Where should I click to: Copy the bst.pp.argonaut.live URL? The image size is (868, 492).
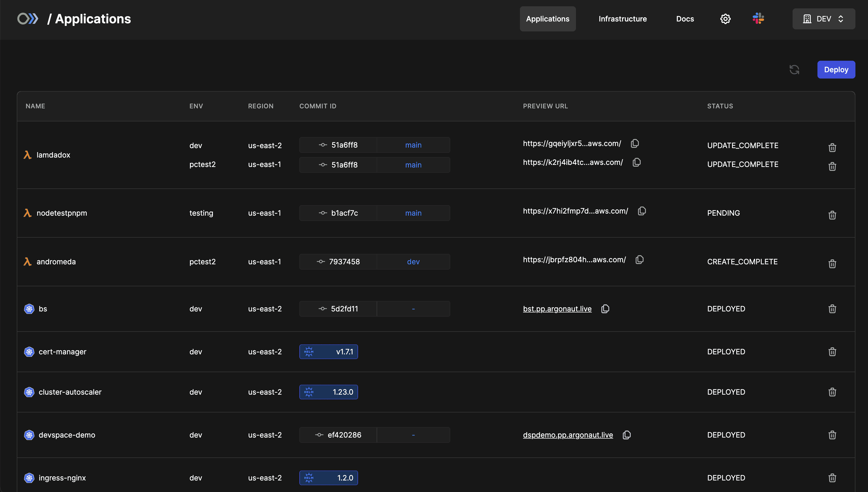(x=605, y=309)
